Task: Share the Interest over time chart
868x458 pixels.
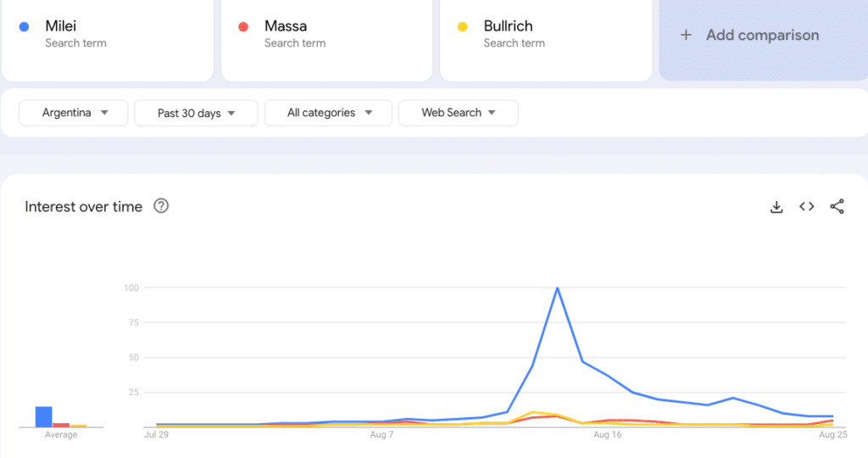Action: 837,207
